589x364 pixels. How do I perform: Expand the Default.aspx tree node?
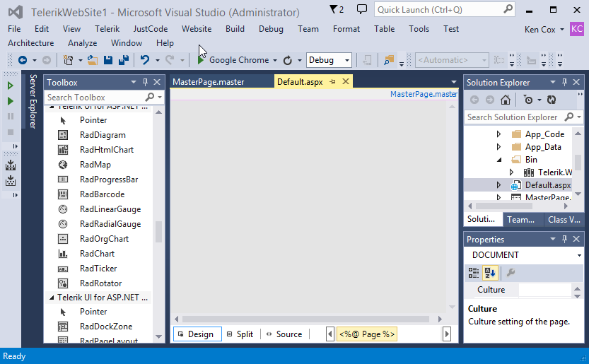tap(498, 184)
